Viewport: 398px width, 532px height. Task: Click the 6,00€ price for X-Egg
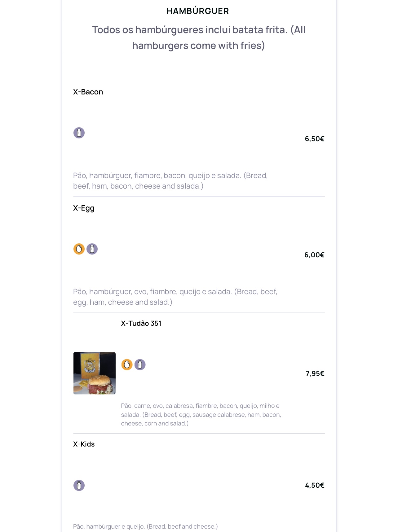pyautogui.click(x=314, y=255)
